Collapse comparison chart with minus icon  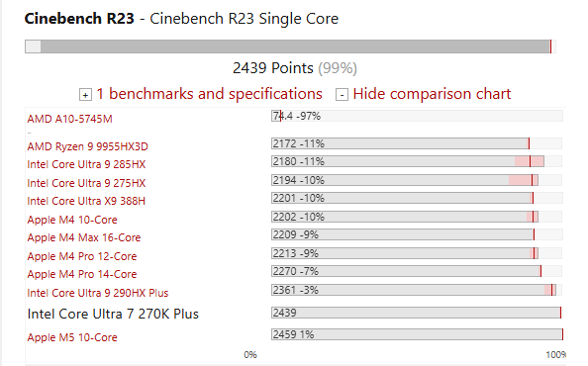click(x=342, y=95)
